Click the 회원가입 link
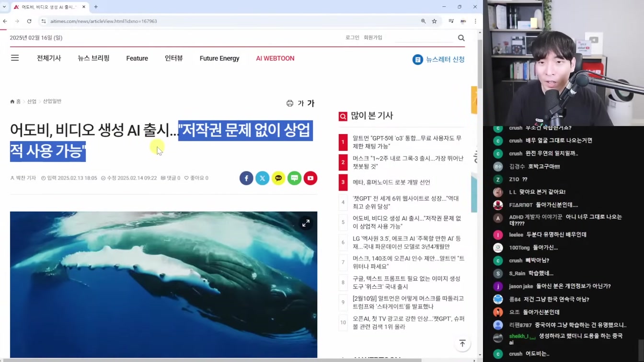The width and height of the screenshot is (644, 362). pyautogui.click(x=373, y=37)
